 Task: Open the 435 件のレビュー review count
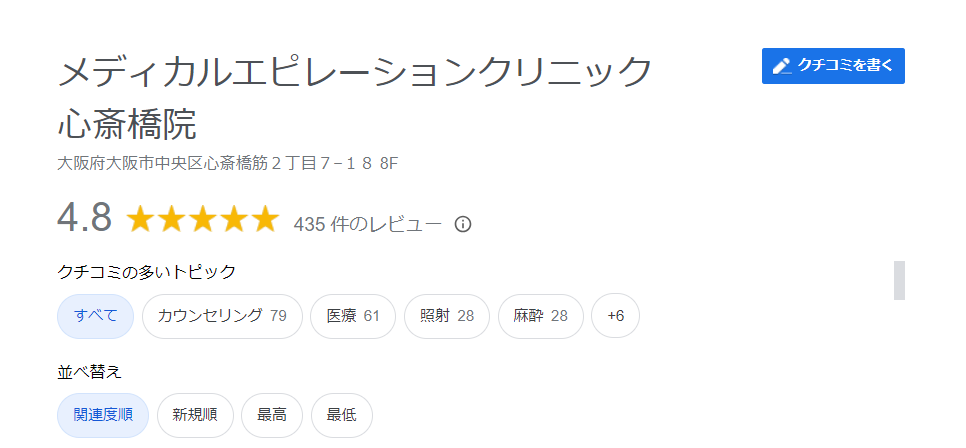[x=367, y=224]
